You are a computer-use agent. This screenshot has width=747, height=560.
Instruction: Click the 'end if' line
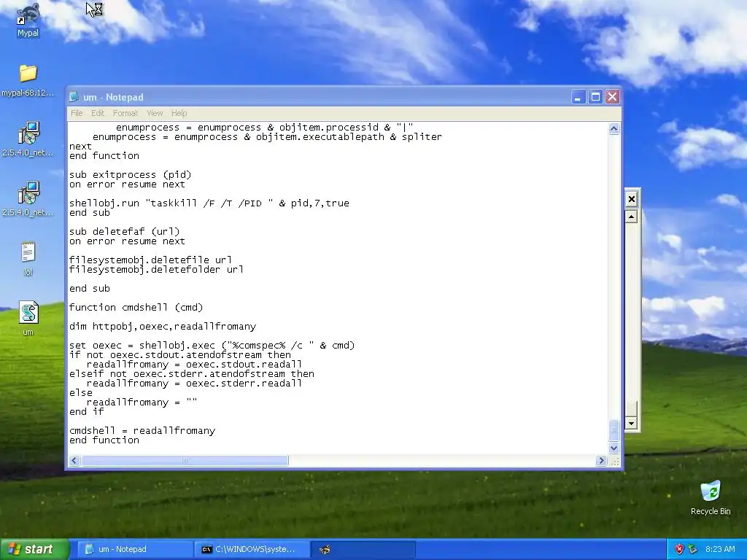pos(86,411)
